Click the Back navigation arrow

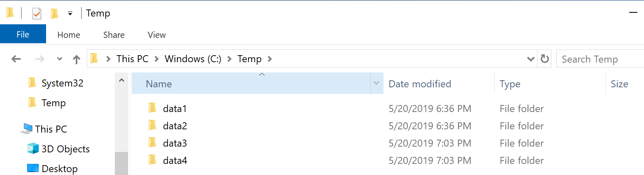click(x=16, y=59)
